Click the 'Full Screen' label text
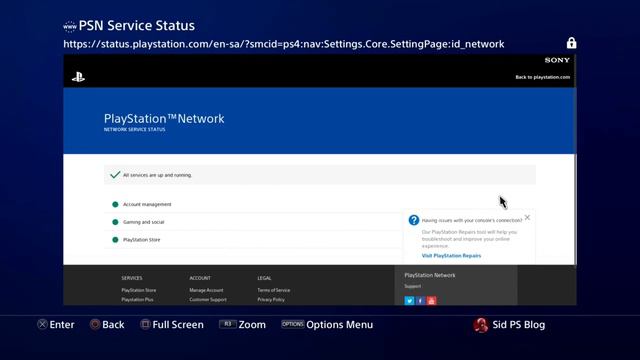 click(x=178, y=325)
